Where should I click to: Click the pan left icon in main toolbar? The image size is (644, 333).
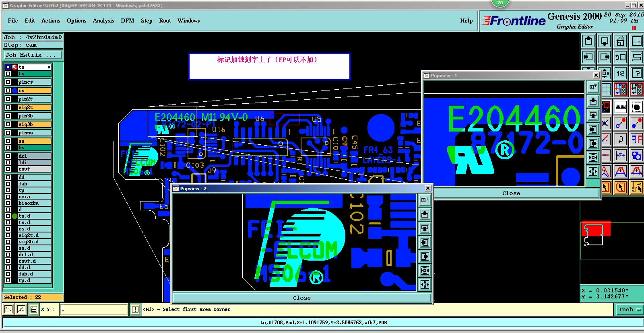[x=588, y=57]
